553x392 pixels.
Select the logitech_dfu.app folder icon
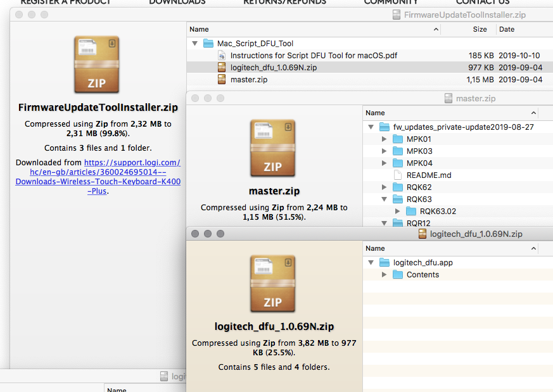pyautogui.click(x=385, y=262)
